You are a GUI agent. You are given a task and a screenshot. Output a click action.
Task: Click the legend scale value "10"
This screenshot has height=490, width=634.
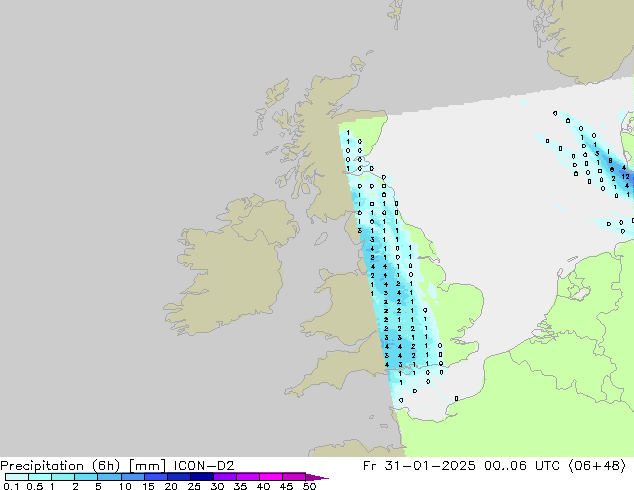pyautogui.click(x=125, y=486)
